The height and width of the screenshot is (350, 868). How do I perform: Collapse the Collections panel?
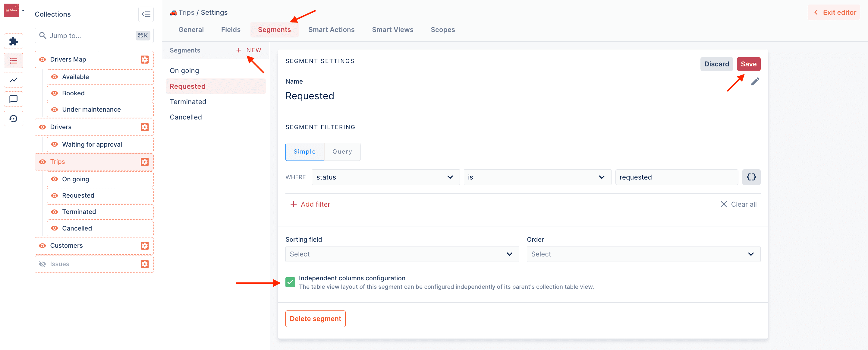point(146,14)
